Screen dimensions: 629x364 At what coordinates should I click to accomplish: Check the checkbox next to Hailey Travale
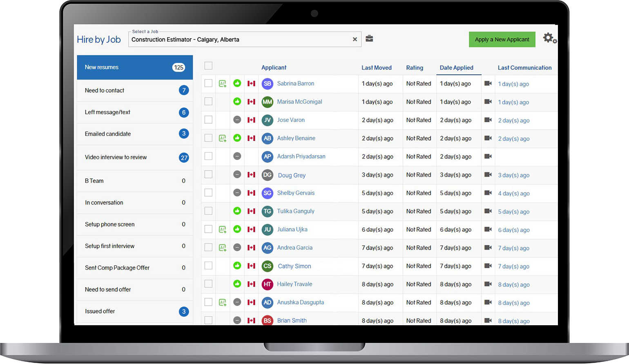click(x=208, y=284)
